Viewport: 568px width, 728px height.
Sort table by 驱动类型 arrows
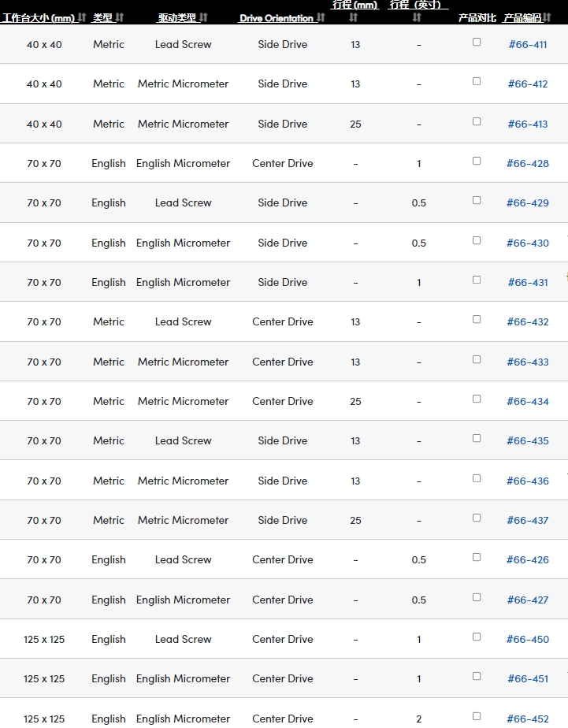203,18
